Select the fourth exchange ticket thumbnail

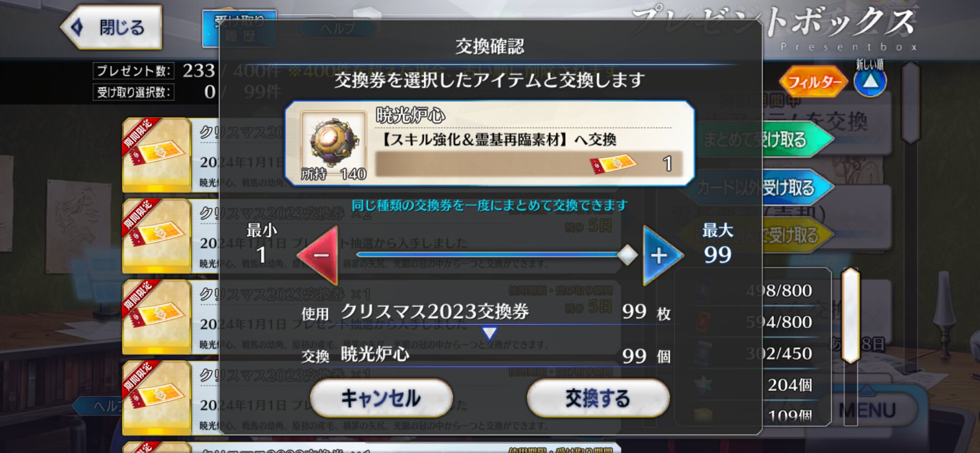[x=156, y=398]
